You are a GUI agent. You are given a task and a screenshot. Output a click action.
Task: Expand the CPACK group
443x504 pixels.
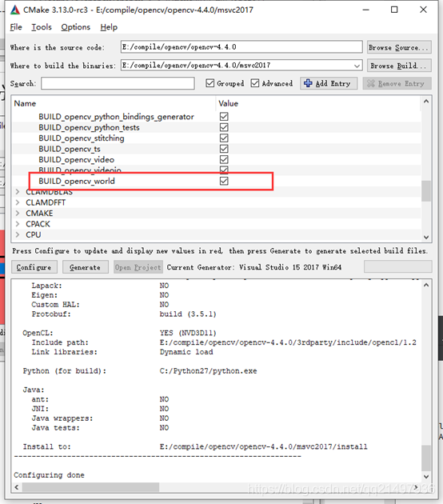(18, 224)
